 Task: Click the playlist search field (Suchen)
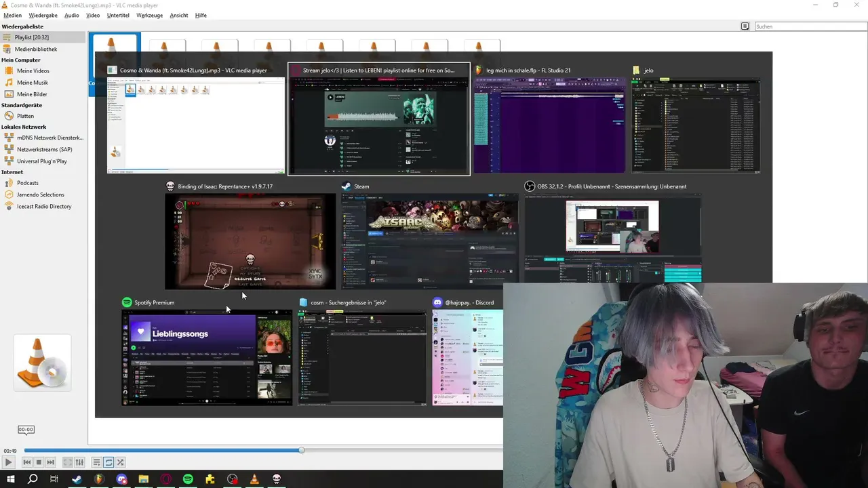pyautogui.click(x=810, y=26)
